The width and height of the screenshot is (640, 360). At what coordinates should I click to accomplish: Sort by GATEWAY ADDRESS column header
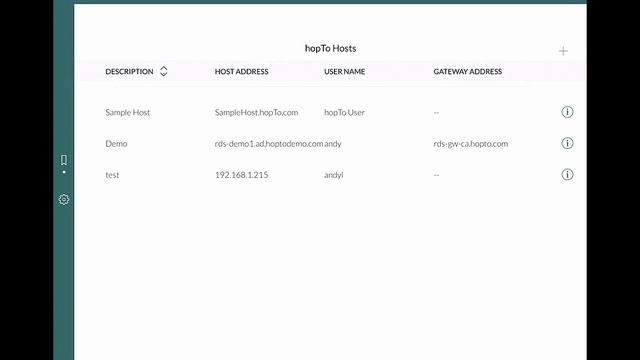[468, 71]
